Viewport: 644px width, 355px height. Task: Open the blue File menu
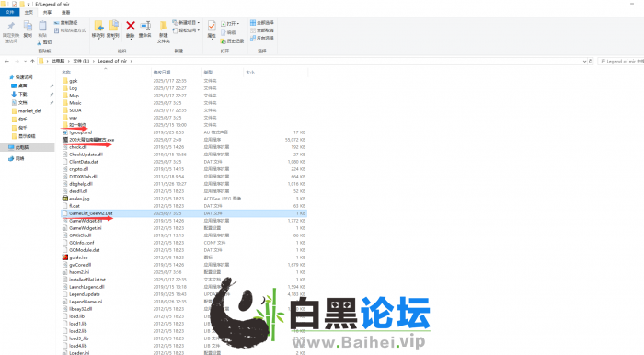coord(10,12)
